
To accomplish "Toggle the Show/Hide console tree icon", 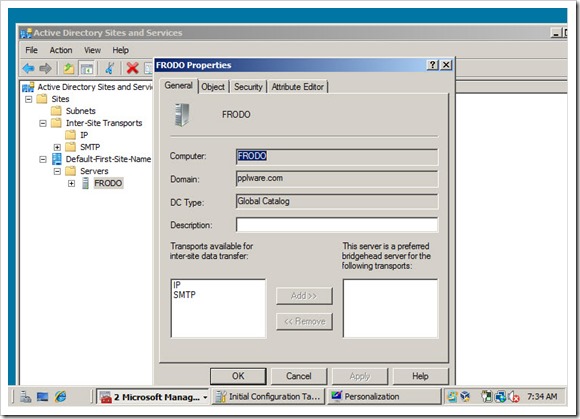I will [87, 68].
